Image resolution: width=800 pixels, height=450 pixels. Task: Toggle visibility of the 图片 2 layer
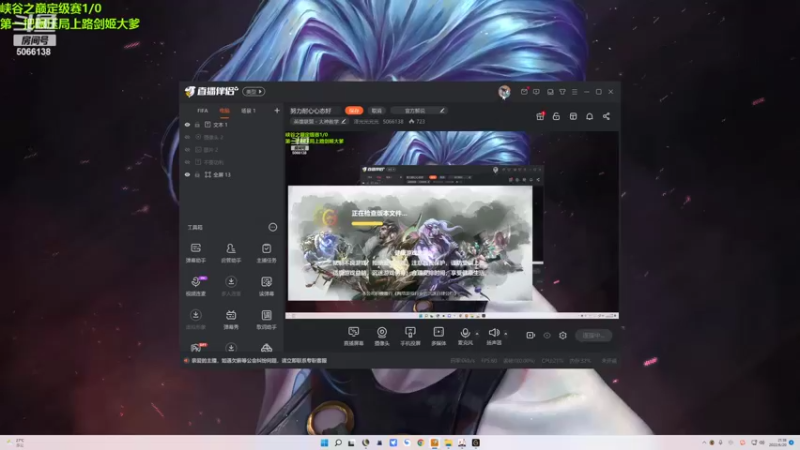click(187, 149)
